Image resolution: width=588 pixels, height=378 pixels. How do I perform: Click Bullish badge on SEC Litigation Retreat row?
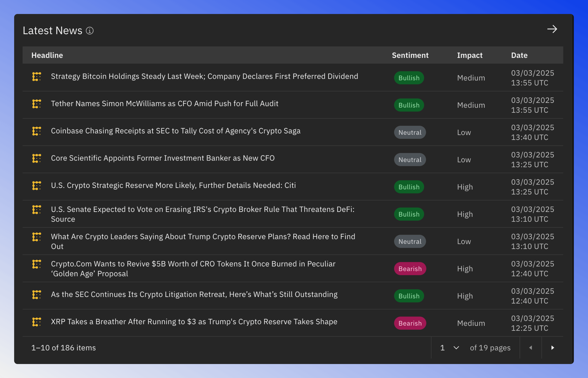tap(409, 296)
